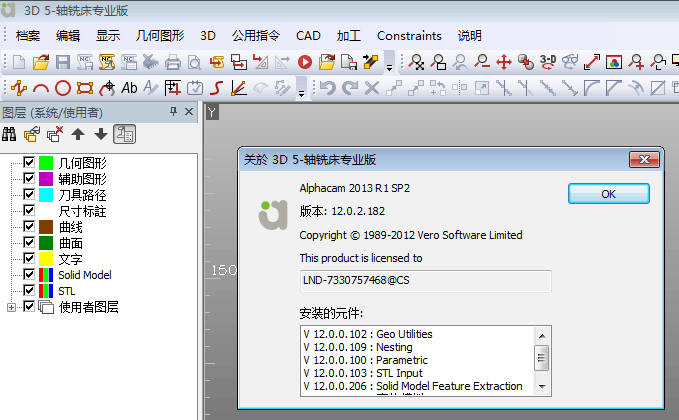Close the 关於 3D 5-轴铣床 dialog
The width and height of the screenshot is (679, 420).
[644, 159]
